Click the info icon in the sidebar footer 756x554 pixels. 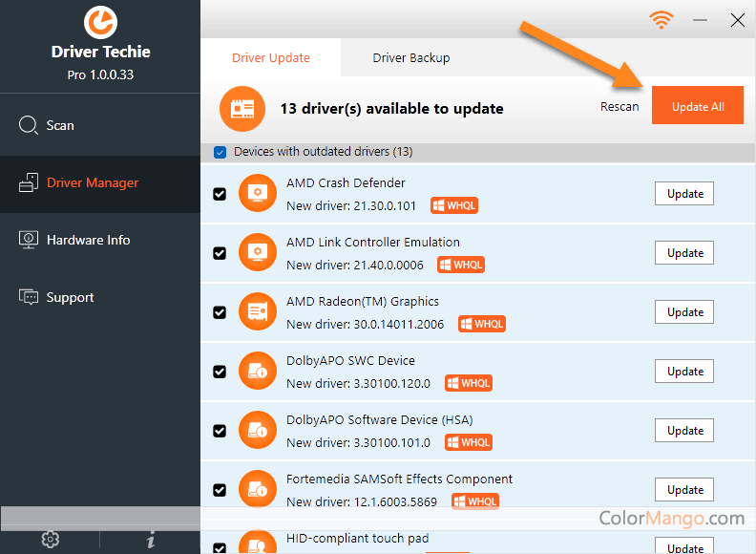pos(151,540)
